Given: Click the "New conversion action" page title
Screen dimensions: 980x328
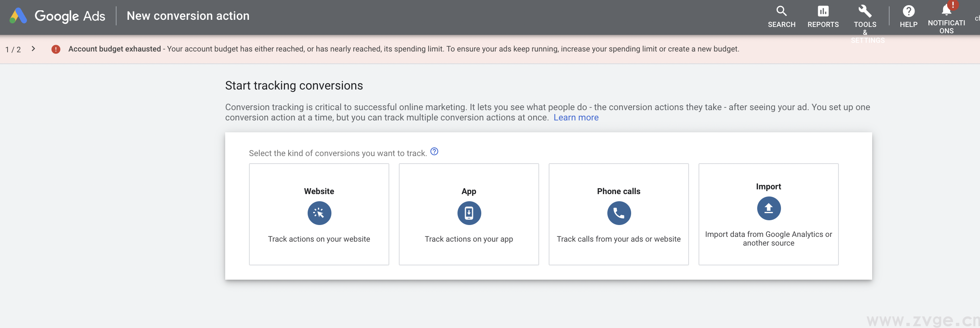Looking at the screenshot, I should [188, 16].
